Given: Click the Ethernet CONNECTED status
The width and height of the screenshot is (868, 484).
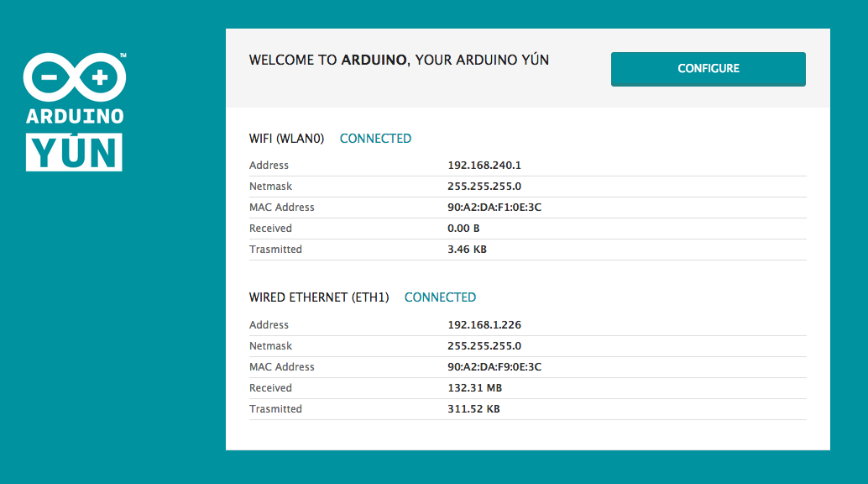Looking at the screenshot, I should click(x=440, y=297).
